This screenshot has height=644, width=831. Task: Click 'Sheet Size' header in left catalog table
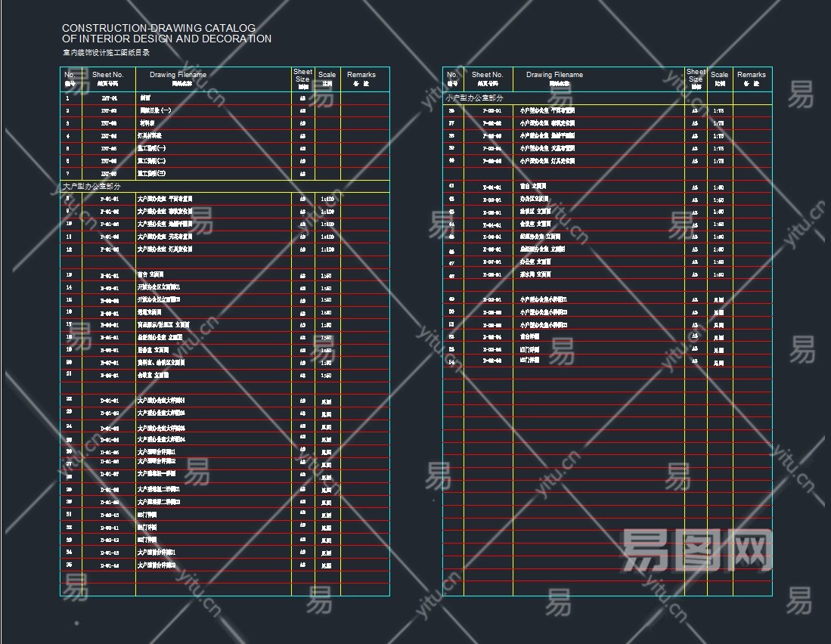(x=302, y=75)
